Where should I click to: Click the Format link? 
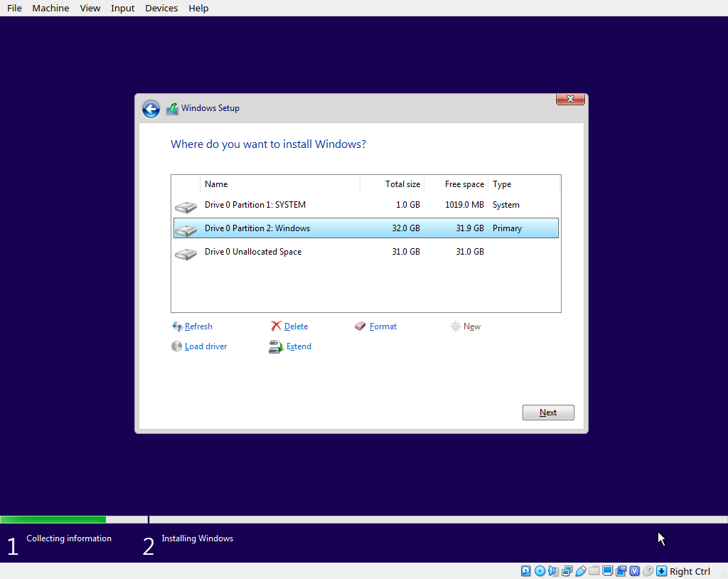(x=383, y=326)
